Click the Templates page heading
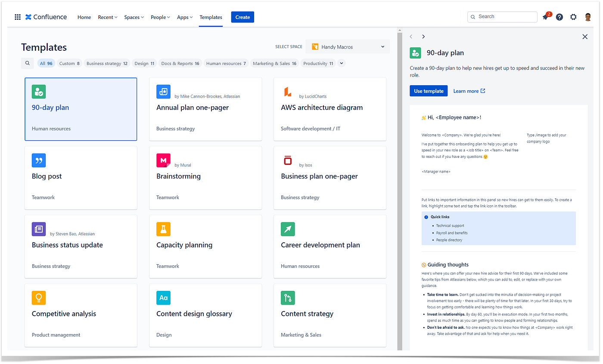This screenshot has width=603, height=364. [44, 47]
